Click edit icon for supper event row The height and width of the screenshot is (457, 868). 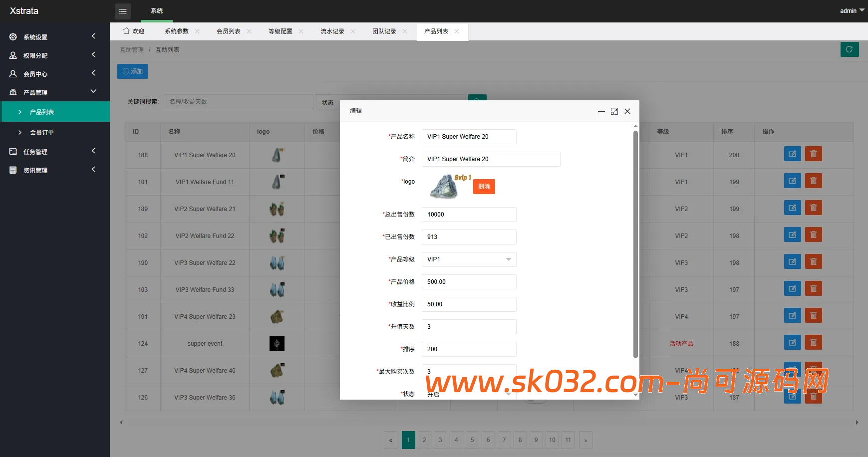[x=792, y=343]
